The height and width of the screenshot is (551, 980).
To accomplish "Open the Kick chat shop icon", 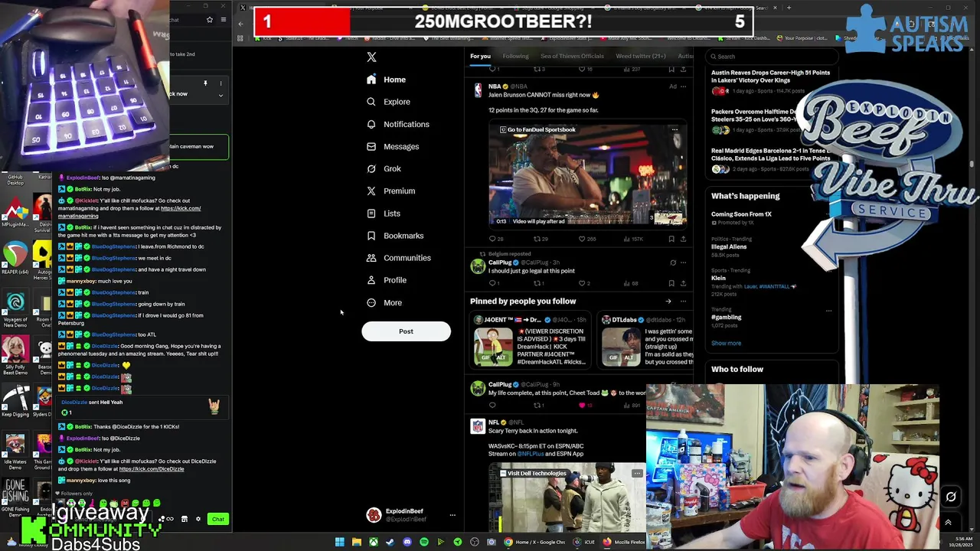I will [184, 519].
